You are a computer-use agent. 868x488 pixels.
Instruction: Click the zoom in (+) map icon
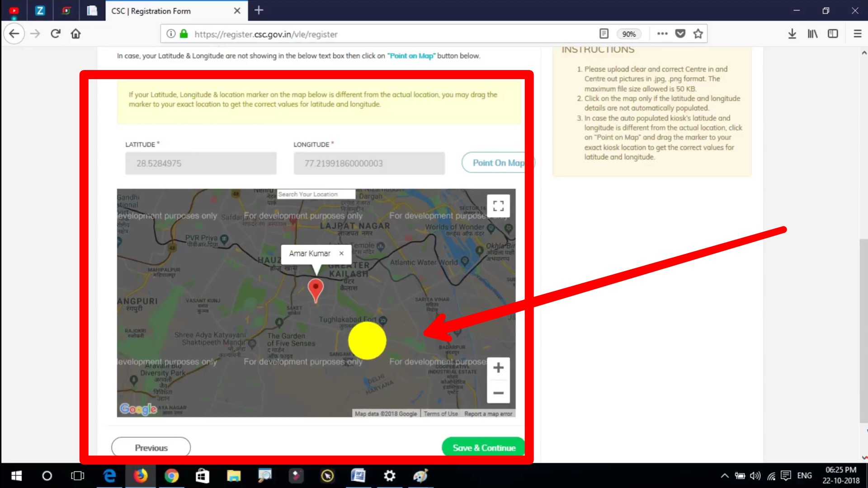[x=498, y=368]
